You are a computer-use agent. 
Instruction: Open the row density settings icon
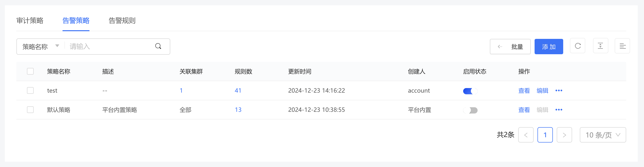tap(600, 46)
